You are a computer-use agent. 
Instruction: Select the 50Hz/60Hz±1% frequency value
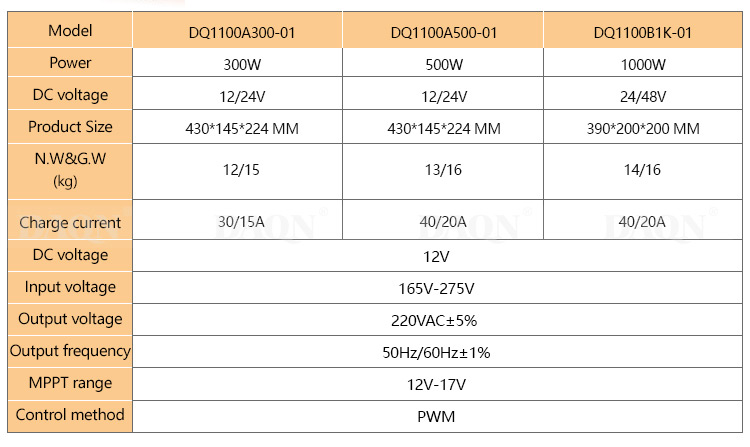[437, 352]
